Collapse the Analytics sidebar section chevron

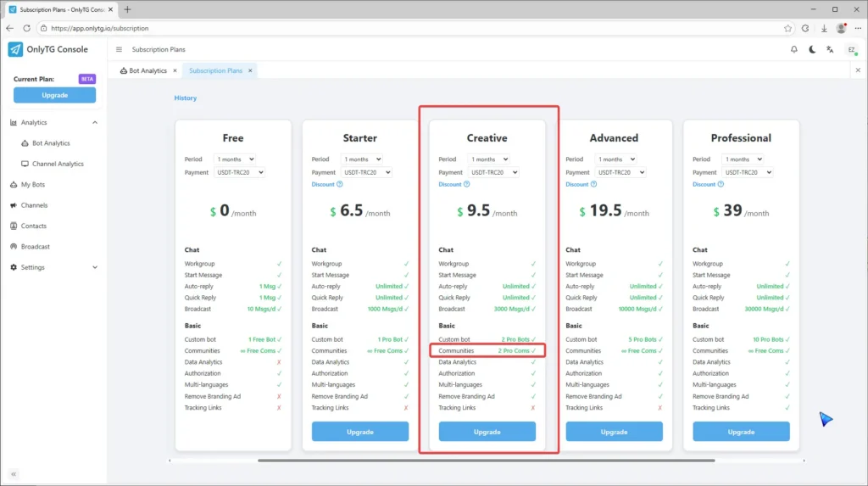click(x=95, y=122)
